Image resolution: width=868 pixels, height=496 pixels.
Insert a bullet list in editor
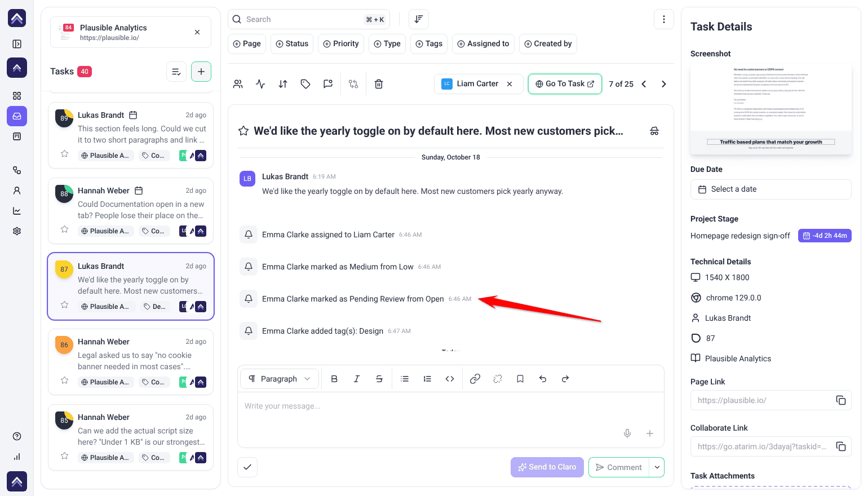pos(405,379)
